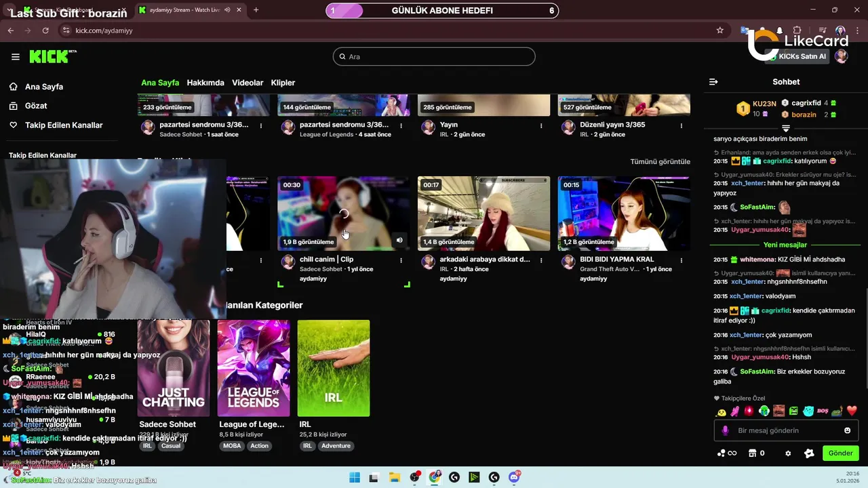Insert the red heart emote
This screenshot has width=868, height=488.
coord(852,411)
